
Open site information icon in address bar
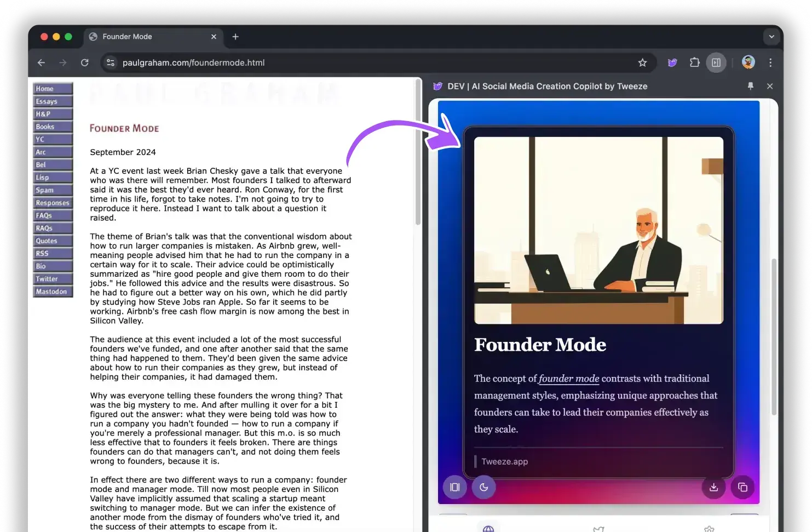111,62
